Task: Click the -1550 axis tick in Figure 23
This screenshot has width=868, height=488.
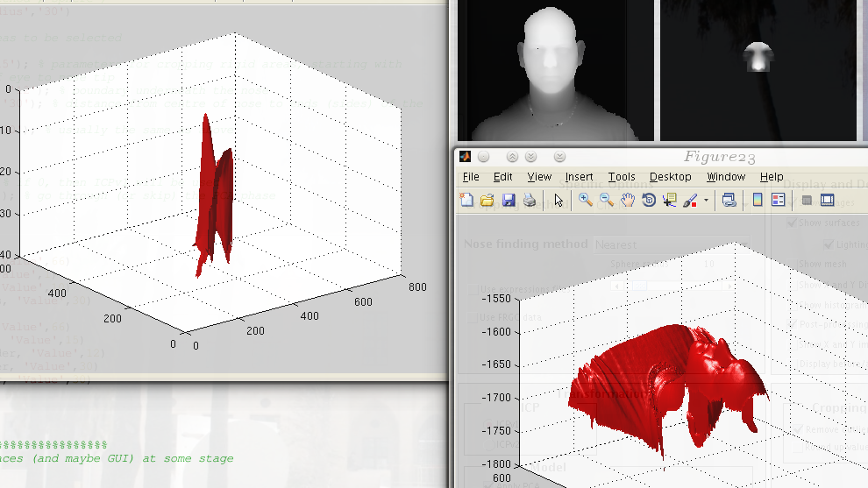Action: 496,299
